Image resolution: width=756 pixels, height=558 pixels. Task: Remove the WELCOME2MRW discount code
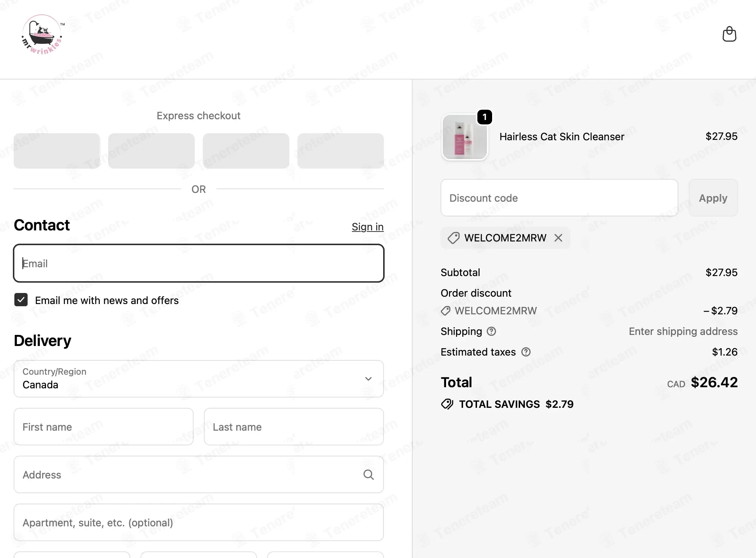pyautogui.click(x=558, y=238)
